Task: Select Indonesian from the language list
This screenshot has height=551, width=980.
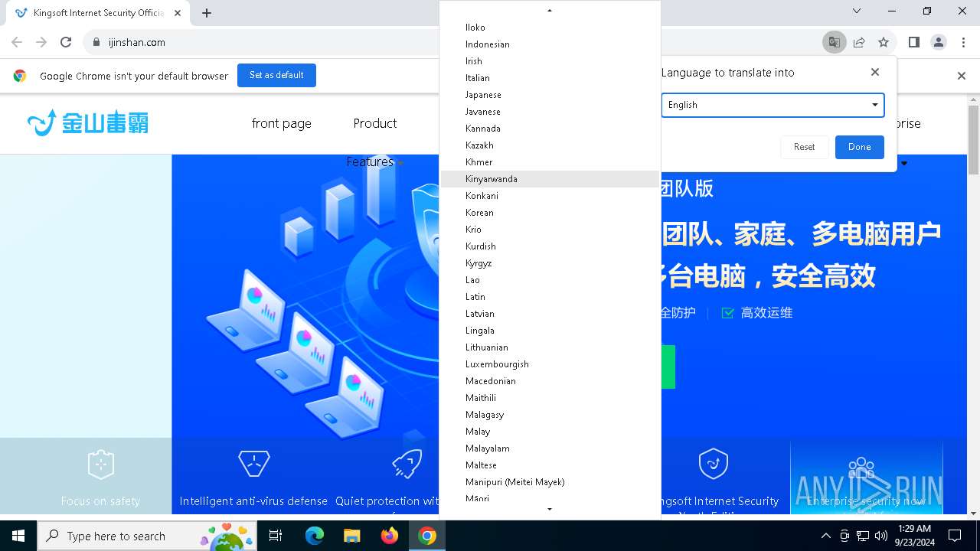Action: coord(550,44)
